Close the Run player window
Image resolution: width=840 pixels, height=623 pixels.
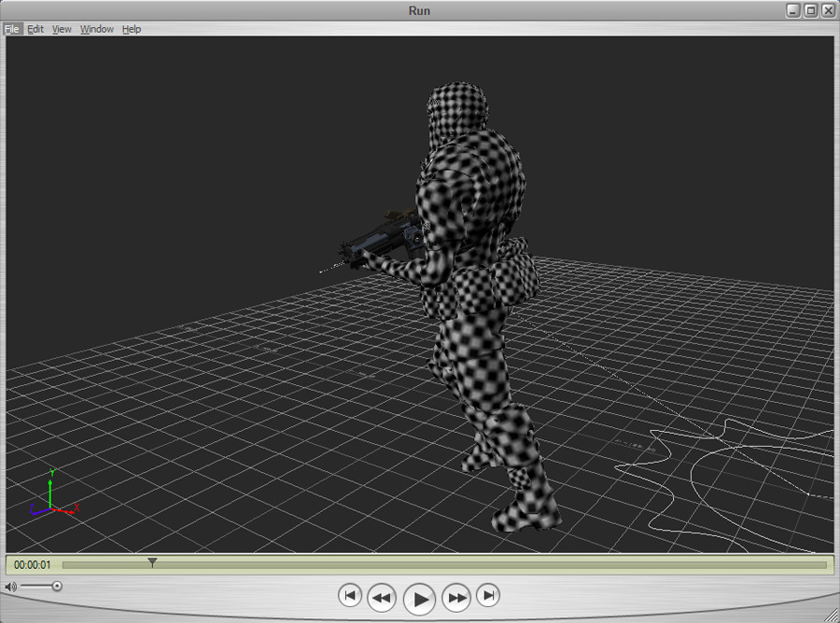pos(827,10)
